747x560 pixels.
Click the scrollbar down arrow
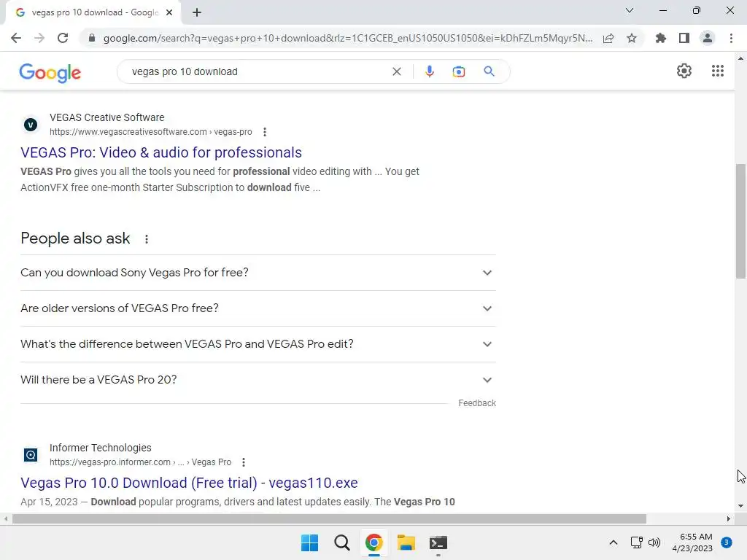pyautogui.click(x=740, y=506)
